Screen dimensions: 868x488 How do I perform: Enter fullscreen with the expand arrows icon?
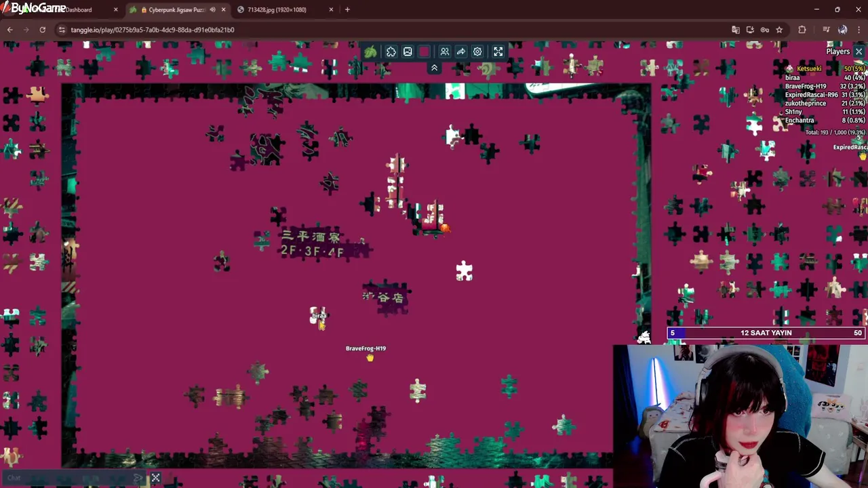pos(498,52)
